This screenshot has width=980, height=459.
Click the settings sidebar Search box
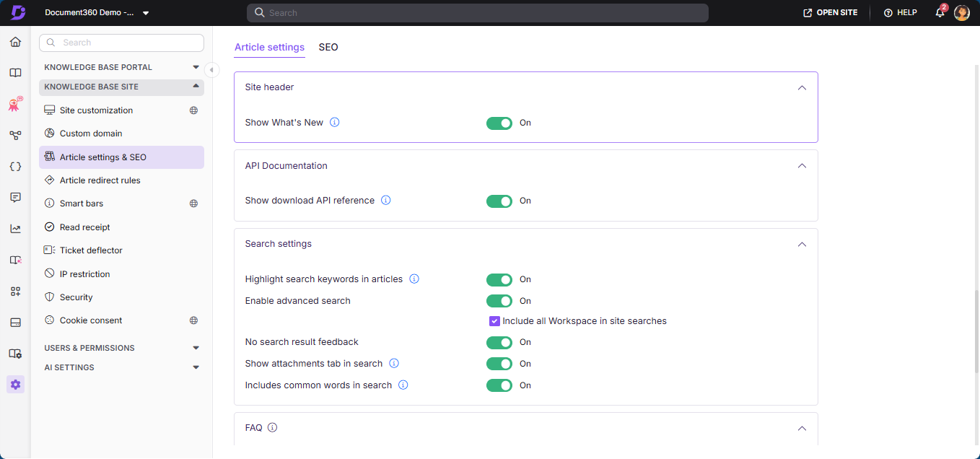121,43
